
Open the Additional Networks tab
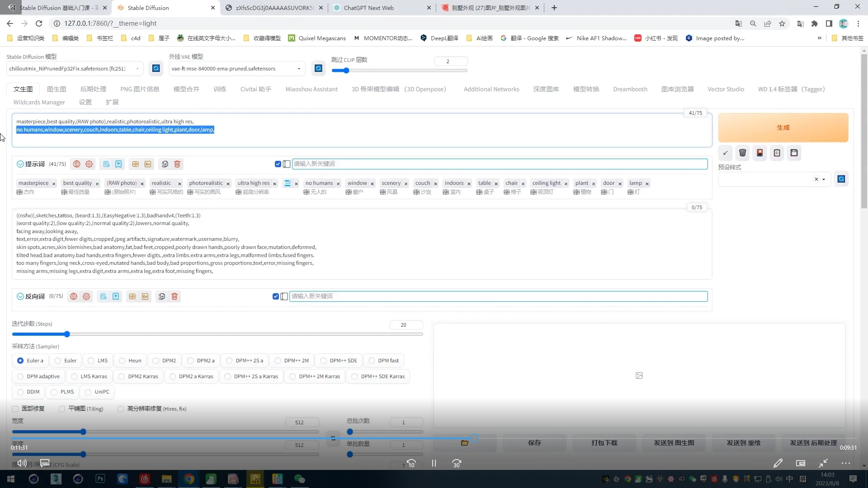491,89
